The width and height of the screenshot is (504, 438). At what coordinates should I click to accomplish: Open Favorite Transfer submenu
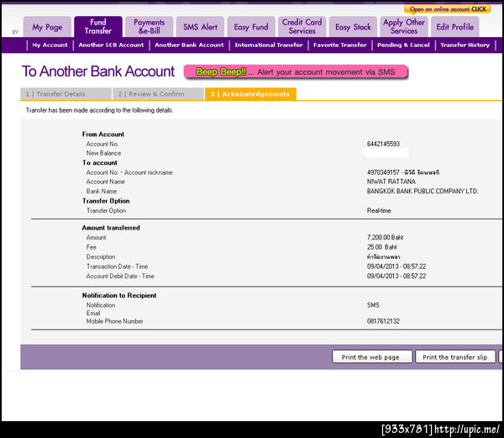click(x=340, y=45)
